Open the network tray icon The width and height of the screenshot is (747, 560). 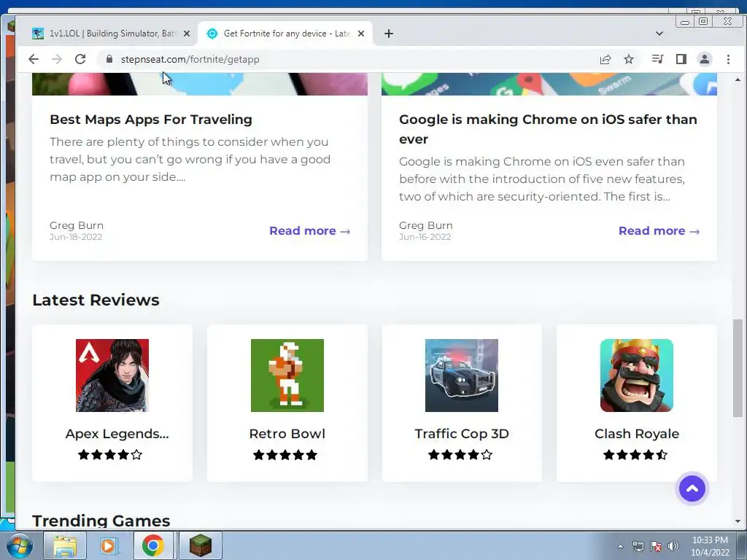638,546
